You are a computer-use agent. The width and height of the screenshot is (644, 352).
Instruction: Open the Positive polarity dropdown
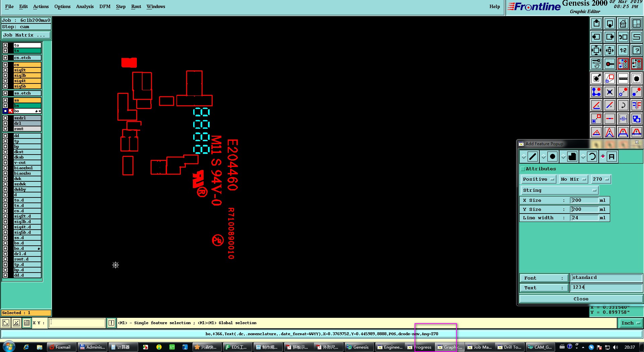538,179
